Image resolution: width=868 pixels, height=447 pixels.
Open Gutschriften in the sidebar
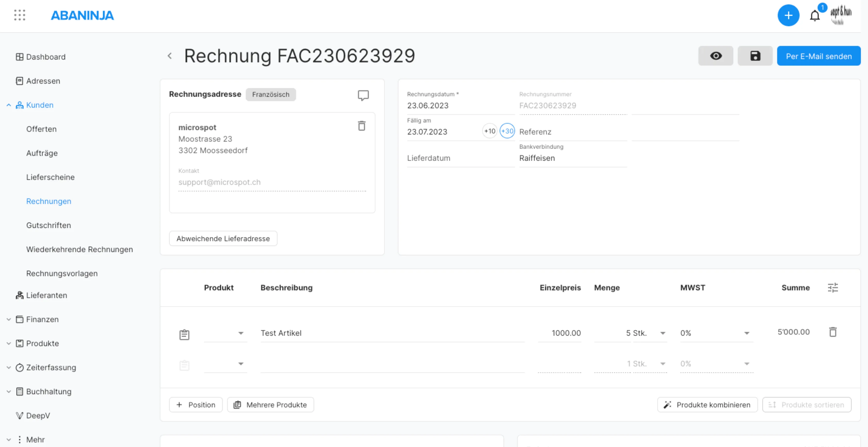click(49, 226)
